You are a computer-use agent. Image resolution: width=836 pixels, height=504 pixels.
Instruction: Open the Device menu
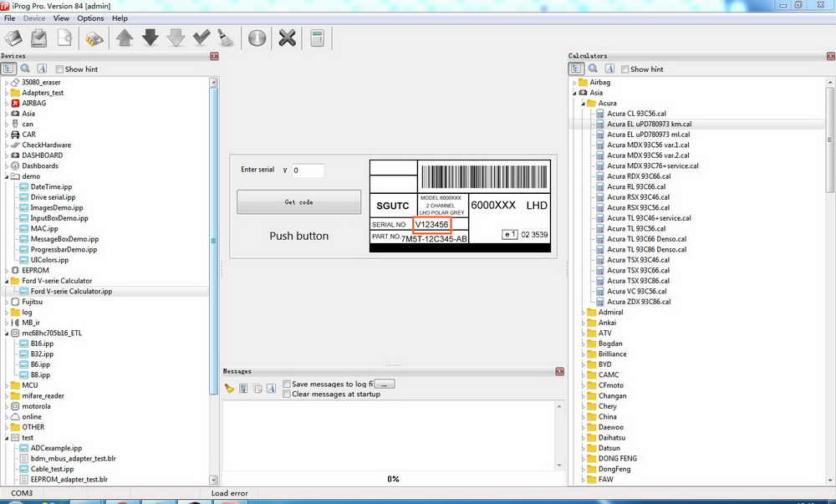pos(34,18)
